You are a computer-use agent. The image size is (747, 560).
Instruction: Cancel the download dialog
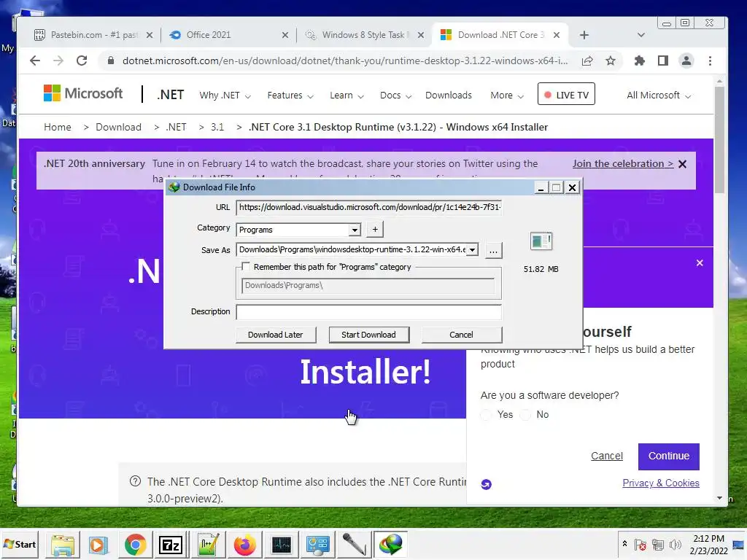pos(461,335)
